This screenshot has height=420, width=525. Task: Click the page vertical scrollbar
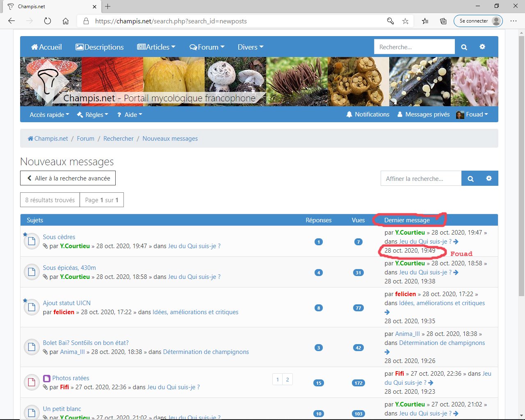coord(521,164)
